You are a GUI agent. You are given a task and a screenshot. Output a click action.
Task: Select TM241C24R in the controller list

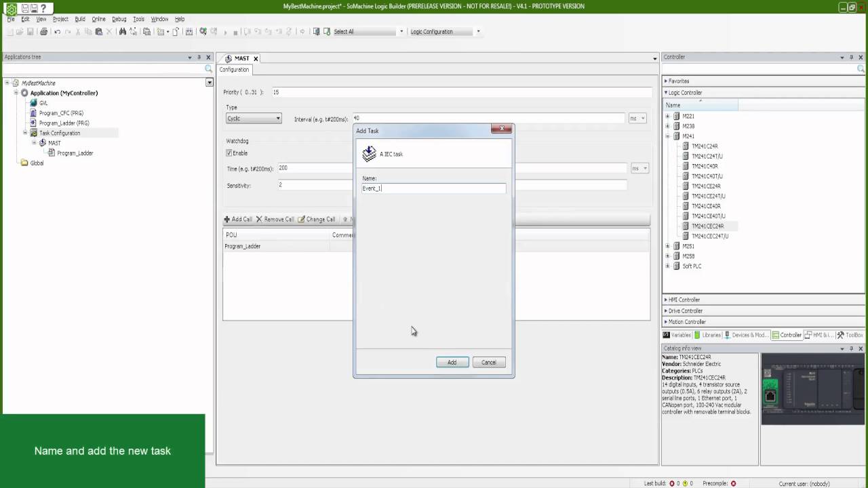(x=705, y=146)
